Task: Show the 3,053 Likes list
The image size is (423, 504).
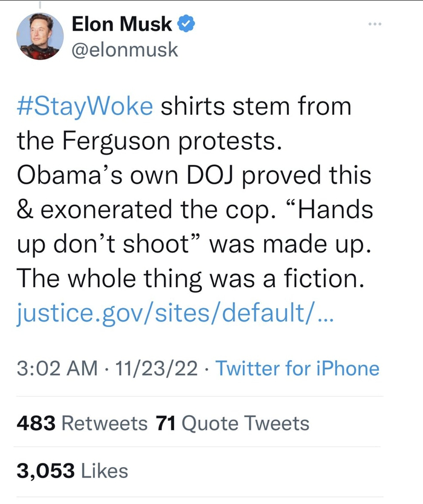Action: point(73,471)
